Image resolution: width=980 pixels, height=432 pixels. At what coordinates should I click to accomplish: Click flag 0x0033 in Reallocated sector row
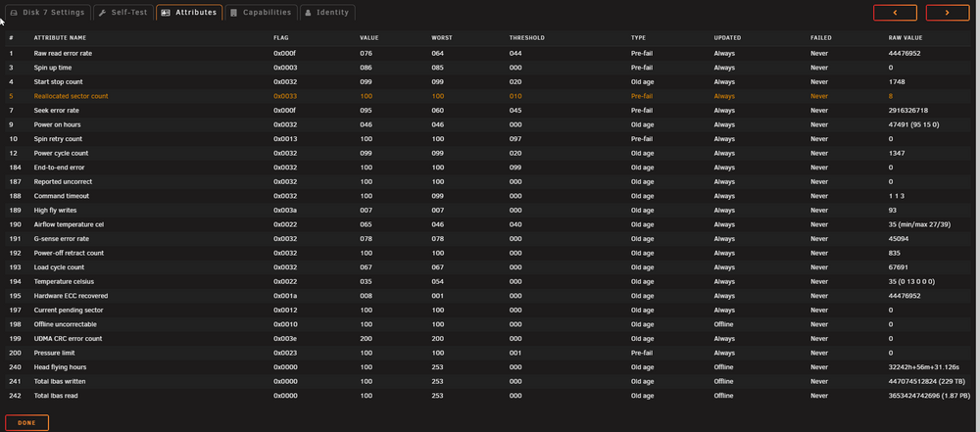click(x=285, y=96)
